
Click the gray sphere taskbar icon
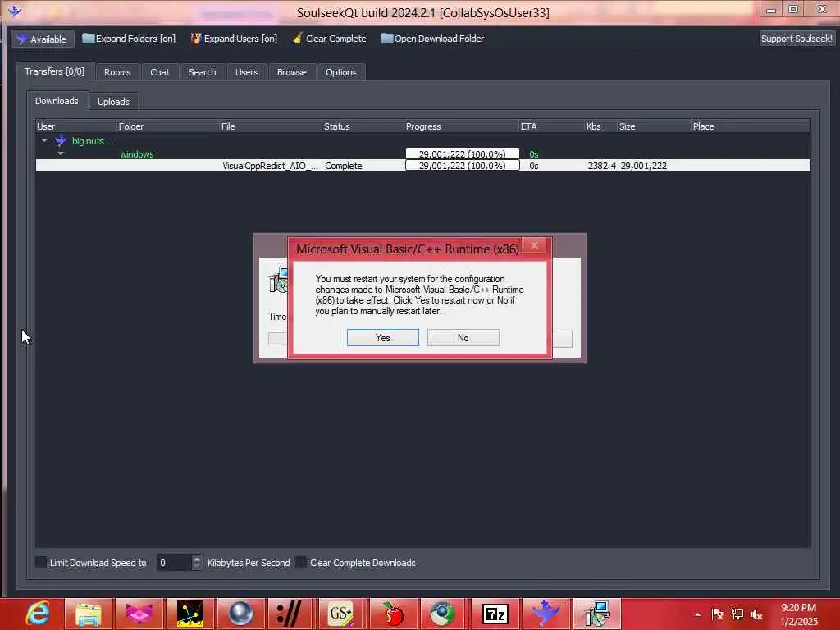click(x=240, y=614)
